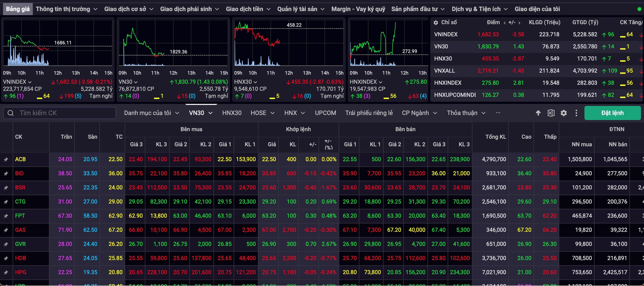644x286 pixels.
Task: Click the Đặt lệnh button
Action: 612,113
